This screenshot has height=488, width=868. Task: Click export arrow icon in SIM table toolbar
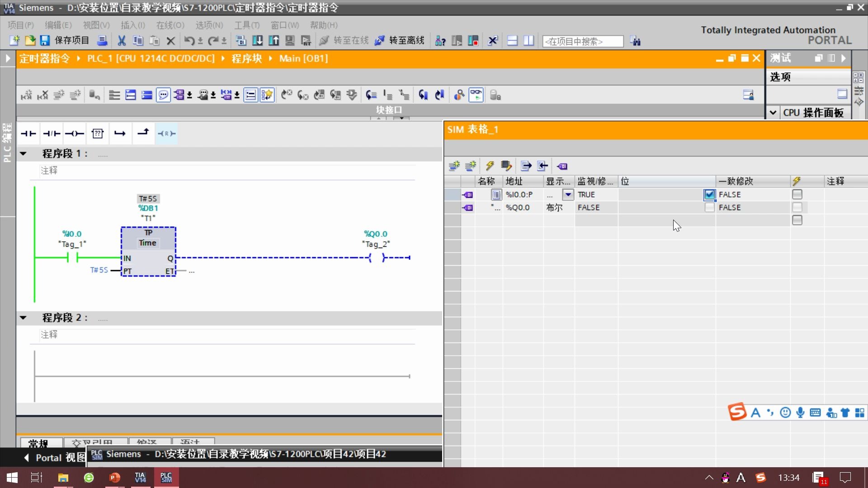point(526,166)
